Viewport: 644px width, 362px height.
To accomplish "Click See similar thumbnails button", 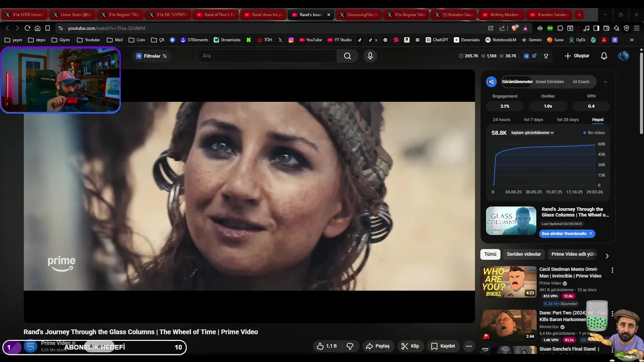I will click(x=567, y=233).
